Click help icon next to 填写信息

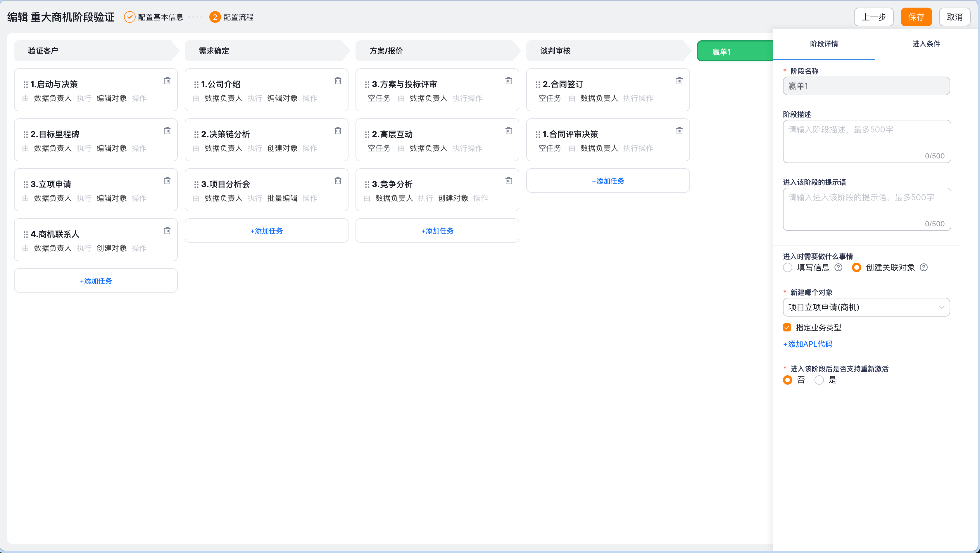point(838,267)
